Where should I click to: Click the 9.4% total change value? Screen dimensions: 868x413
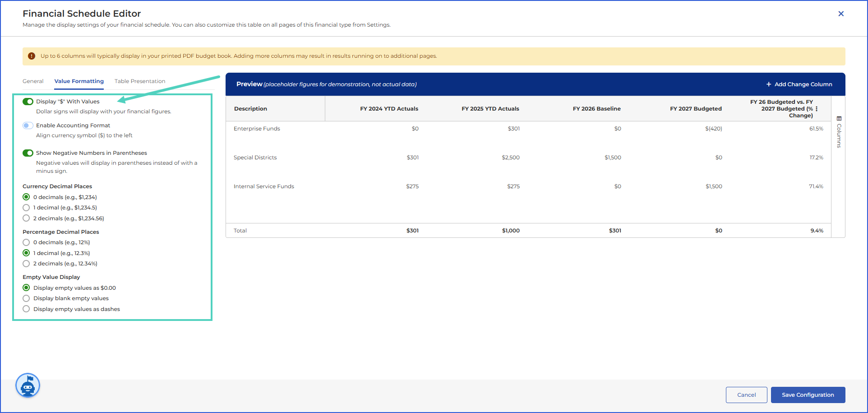[x=817, y=231]
